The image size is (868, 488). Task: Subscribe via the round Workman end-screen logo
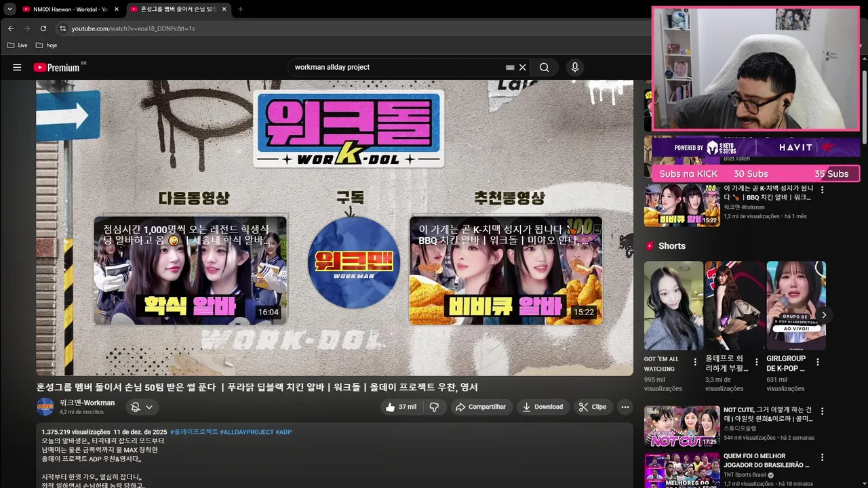pyautogui.click(x=354, y=262)
